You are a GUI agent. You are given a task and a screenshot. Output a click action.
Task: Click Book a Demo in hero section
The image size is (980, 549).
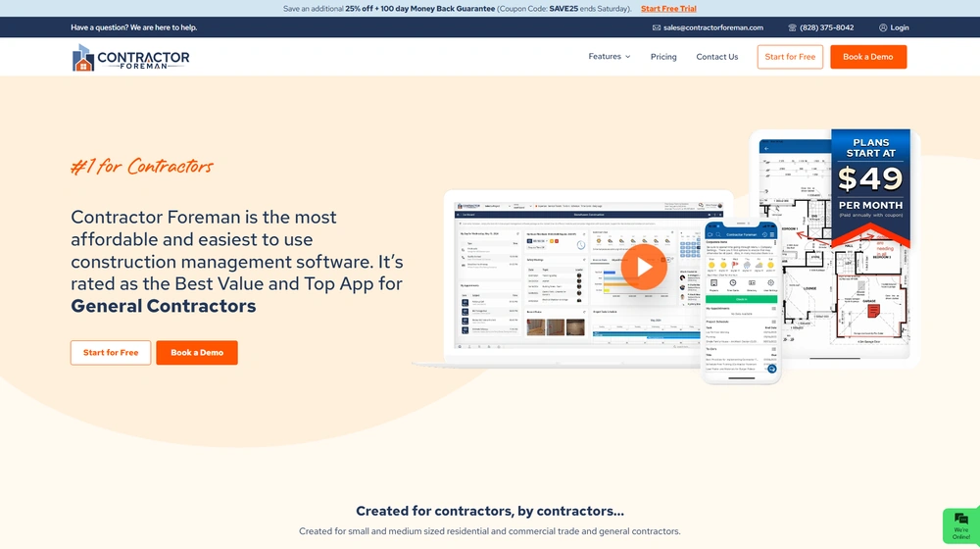tap(197, 353)
